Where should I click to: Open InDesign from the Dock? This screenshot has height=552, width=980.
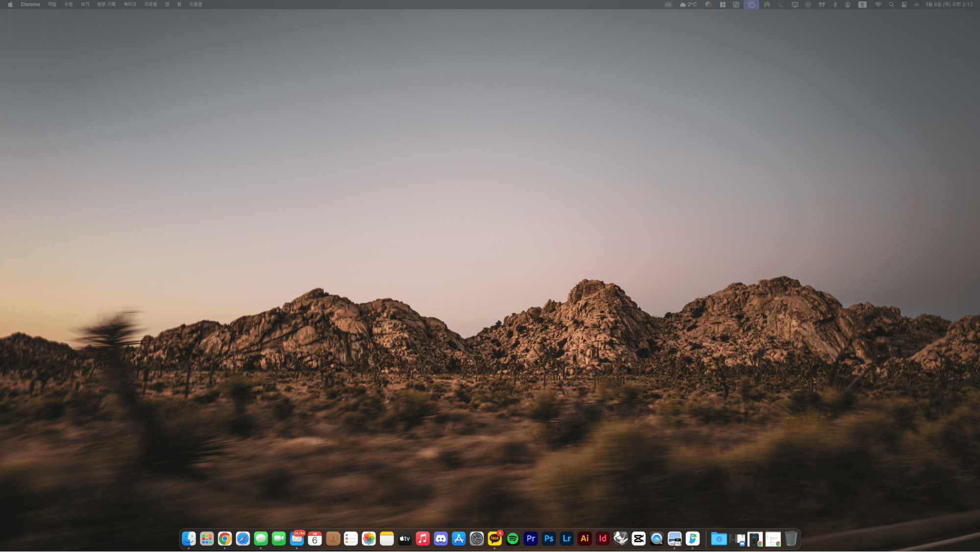click(x=603, y=538)
